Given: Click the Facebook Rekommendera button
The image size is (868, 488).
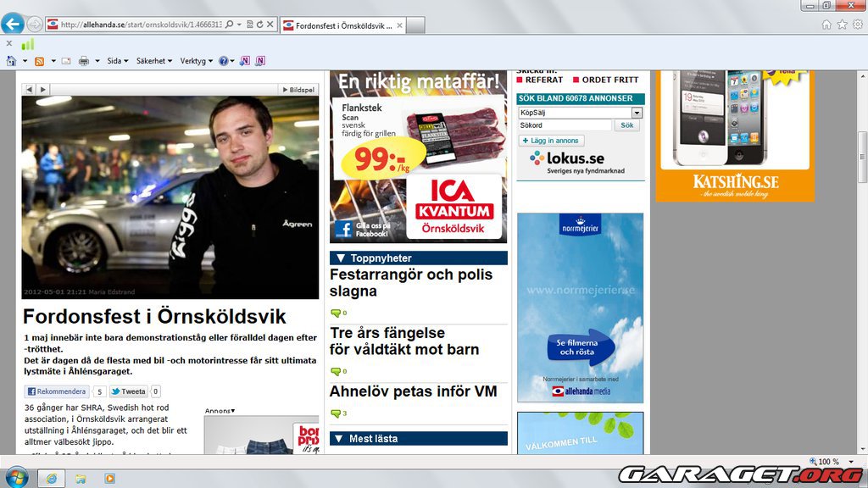Looking at the screenshot, I should pyautogui.click(x=57, y=391).
